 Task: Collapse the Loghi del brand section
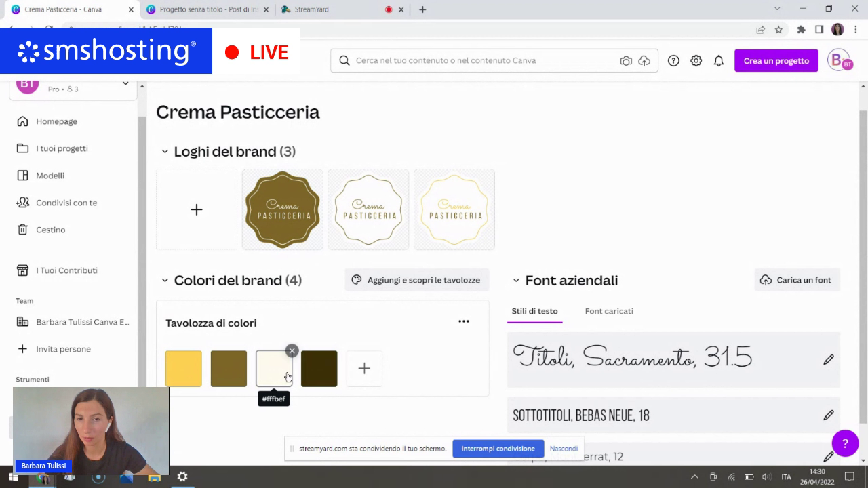[x=165, y=151]
